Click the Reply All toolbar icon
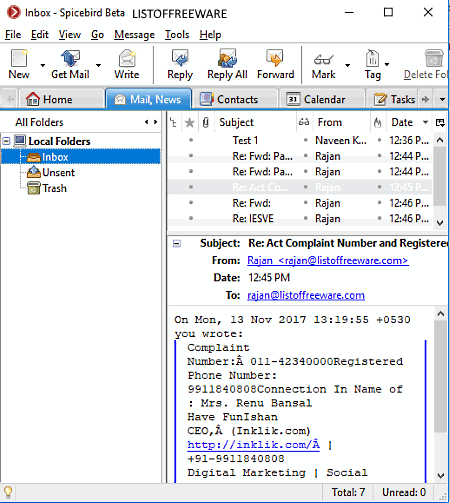 pos(227,58)
